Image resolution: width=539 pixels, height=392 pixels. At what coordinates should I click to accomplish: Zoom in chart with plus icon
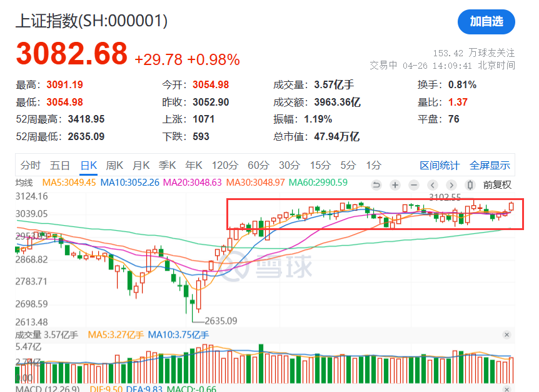(395, 185)
